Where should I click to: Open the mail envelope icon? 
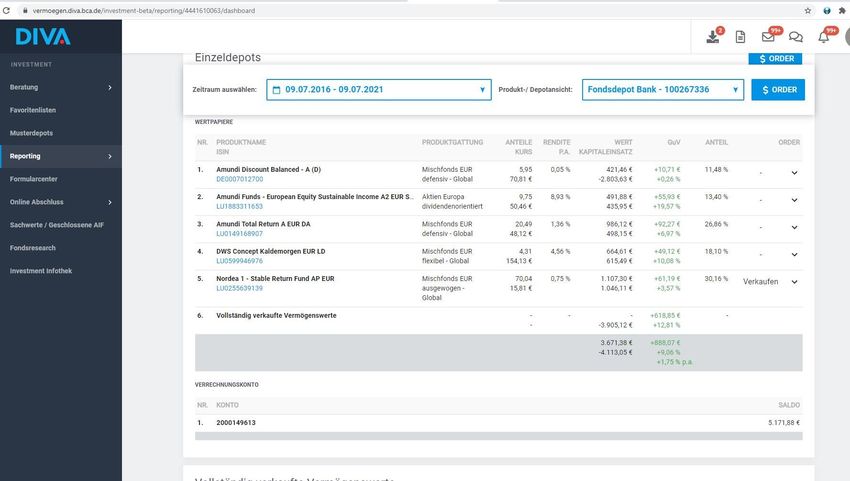point(768,37)
